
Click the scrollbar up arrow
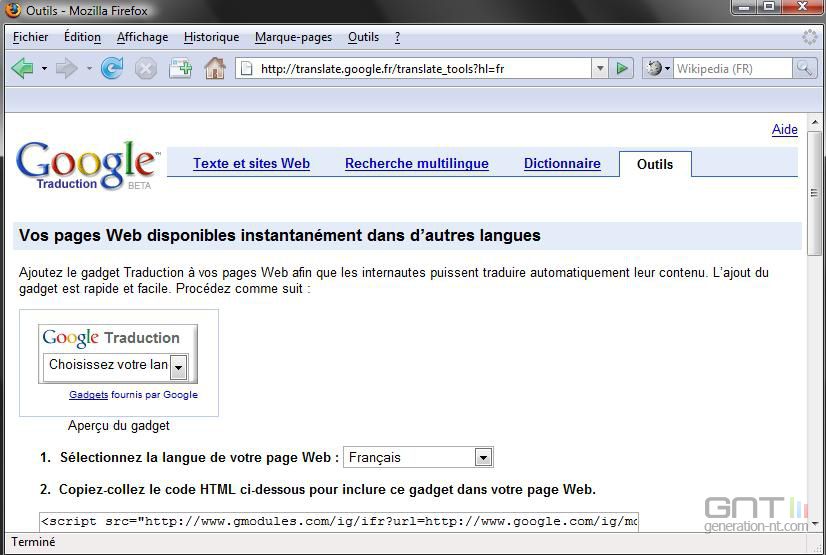pyautogui.click(x=814, y=123)
